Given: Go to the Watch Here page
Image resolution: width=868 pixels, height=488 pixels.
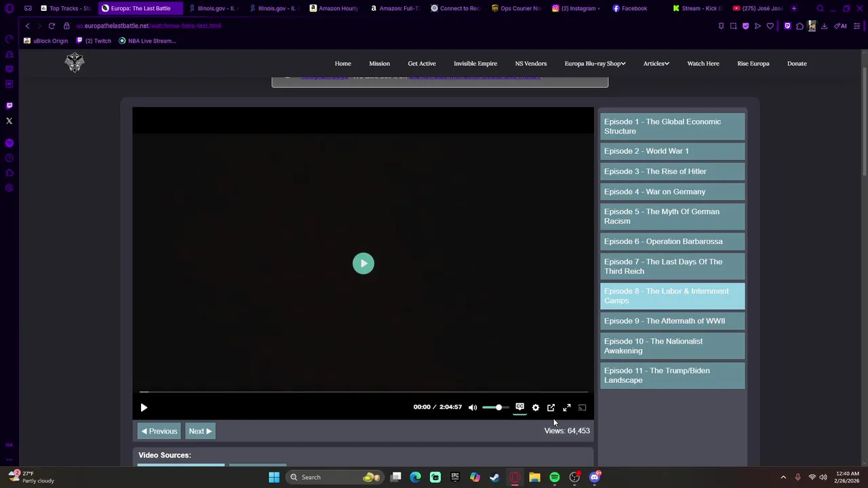Looking at the screenshot, I should point(703,64).
